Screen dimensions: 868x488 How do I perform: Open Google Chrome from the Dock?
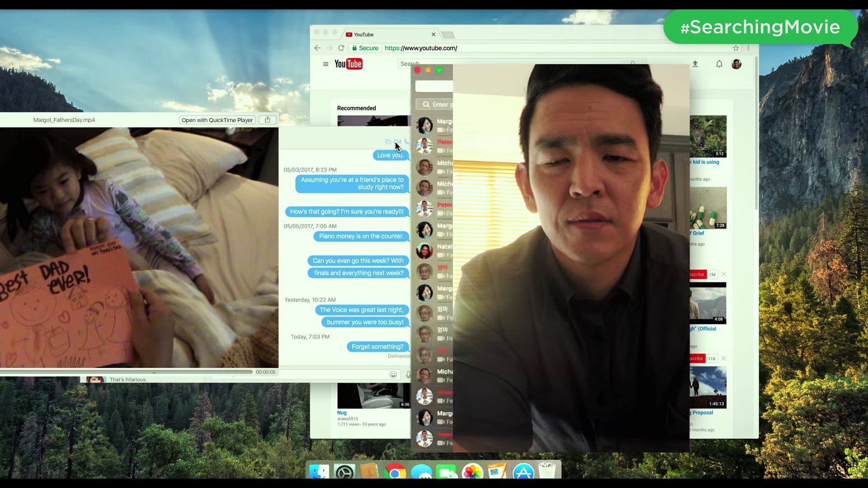395,472
